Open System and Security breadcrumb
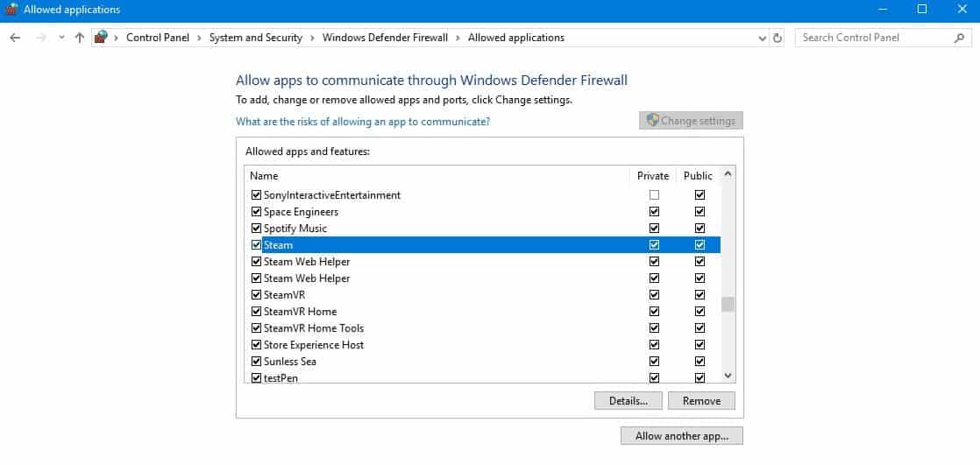This screenshot has height=465, width=980. click(256, 38)
